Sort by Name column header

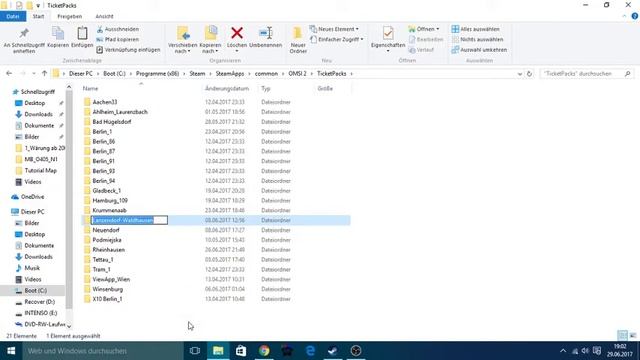[90, 89]
